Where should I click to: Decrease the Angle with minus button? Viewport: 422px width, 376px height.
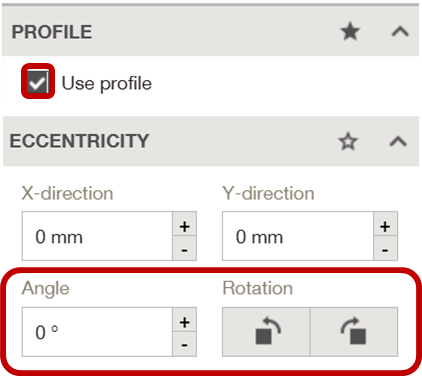(x=185, y=344)
